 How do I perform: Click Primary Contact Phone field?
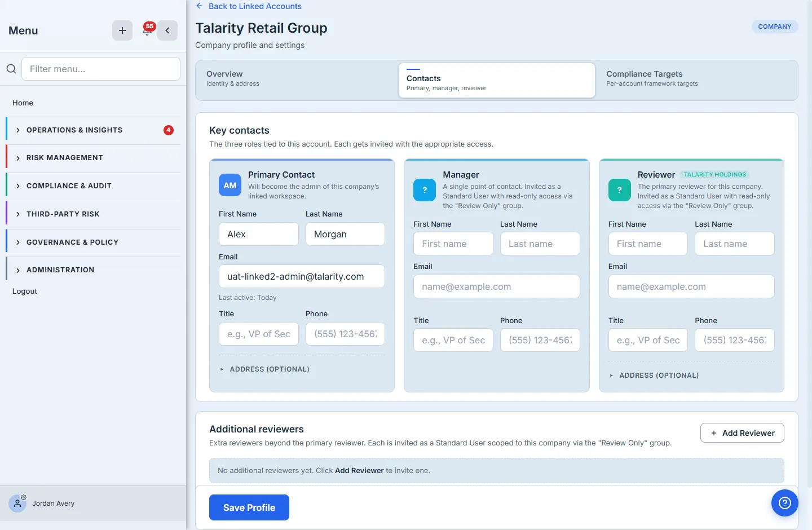point(345,334)
